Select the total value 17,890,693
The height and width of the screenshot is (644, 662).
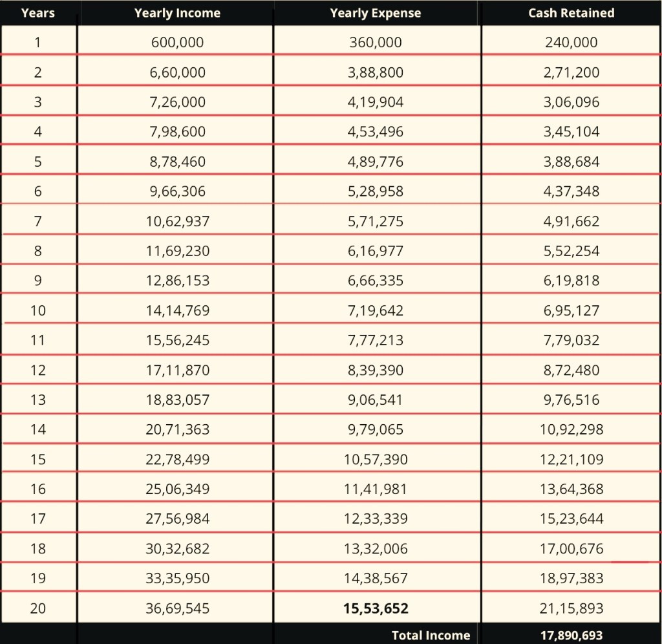[x=571, y=635]
